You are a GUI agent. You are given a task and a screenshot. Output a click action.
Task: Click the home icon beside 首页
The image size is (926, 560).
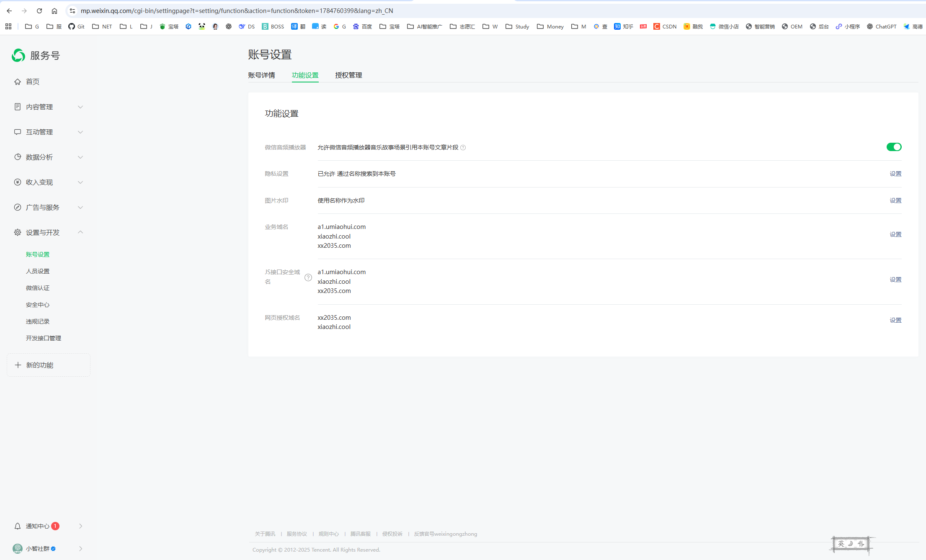tap(18, 82)
